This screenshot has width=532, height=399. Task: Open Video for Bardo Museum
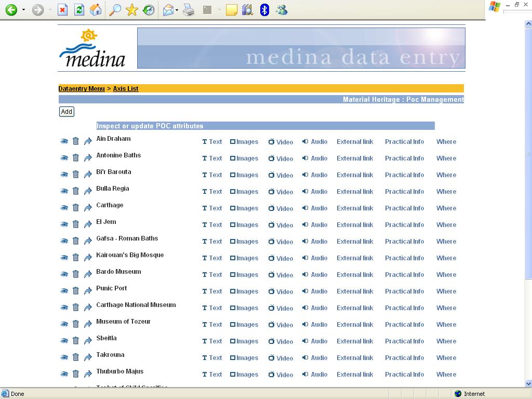tap(281, 275)
